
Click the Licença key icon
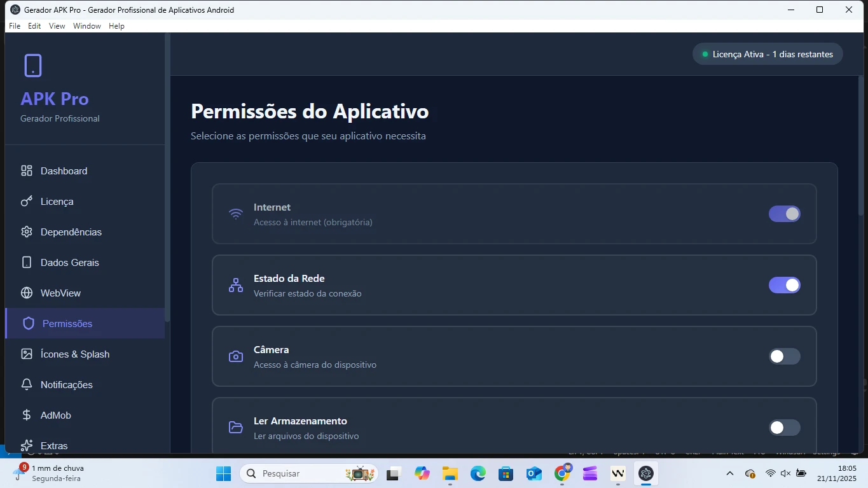(27, 201)
